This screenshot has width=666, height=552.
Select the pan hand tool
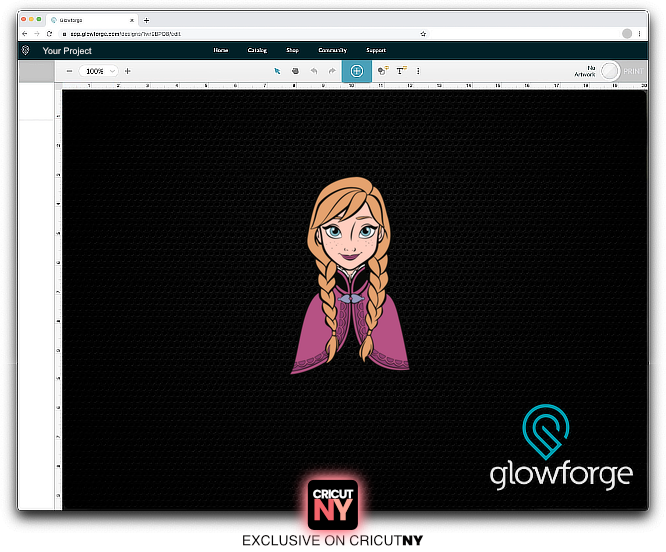[295, 71]
